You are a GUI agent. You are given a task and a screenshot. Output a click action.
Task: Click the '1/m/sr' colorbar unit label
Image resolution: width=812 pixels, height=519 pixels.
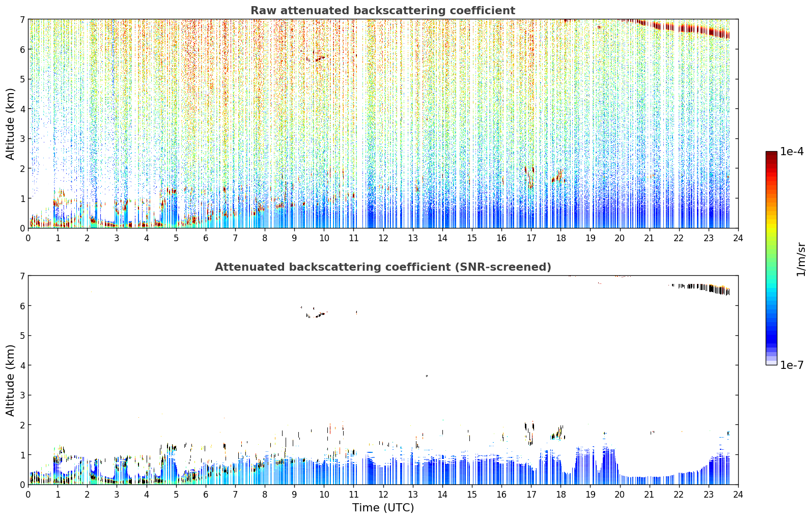pos(801,258)
